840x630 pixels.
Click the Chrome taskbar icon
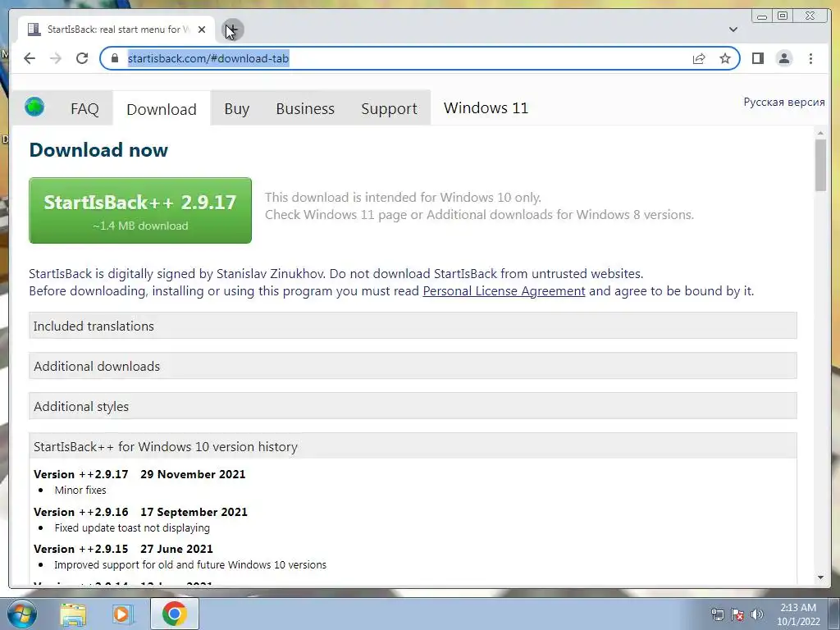(x=175, y=614)
